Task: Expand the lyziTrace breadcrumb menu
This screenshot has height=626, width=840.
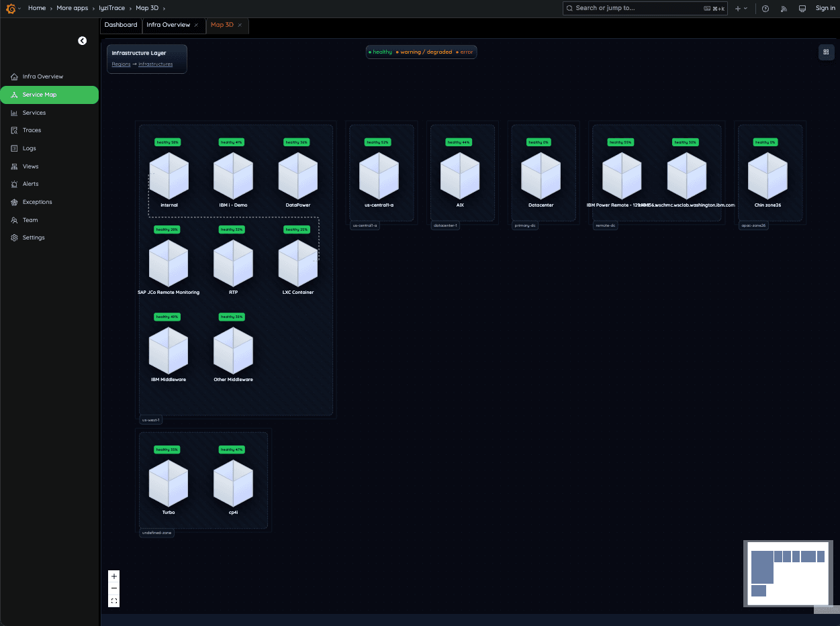Action: click(111, 8)
